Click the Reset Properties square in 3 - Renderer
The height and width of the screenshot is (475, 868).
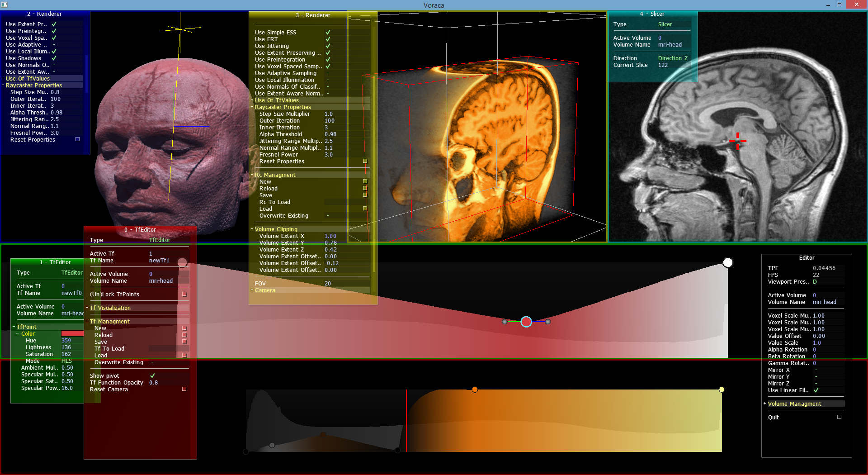tap(365, 161)
